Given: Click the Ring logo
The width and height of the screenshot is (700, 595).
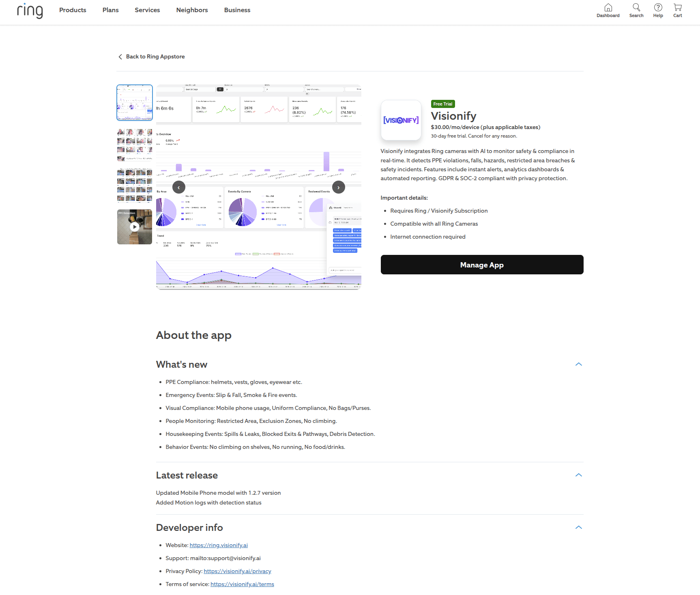Looking at the screenshot, I should pyautogui.click(x=30, y=11).
